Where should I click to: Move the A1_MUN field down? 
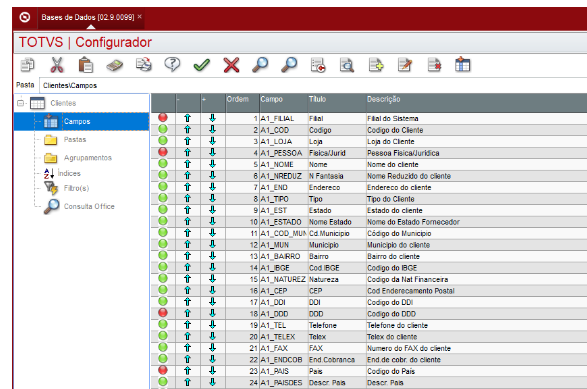[x=213, y=244]
